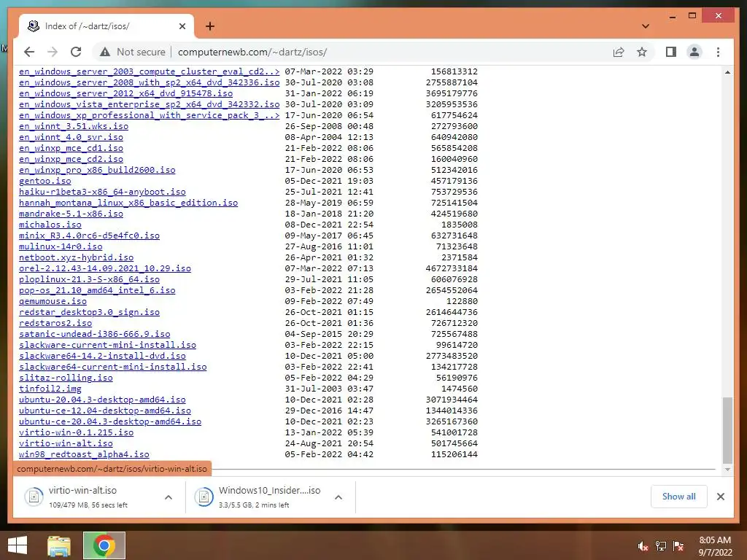Download ploplinux-21.3-S-x86_64.iso
This screenshot has width=747, height=560.
pos(89,279)
